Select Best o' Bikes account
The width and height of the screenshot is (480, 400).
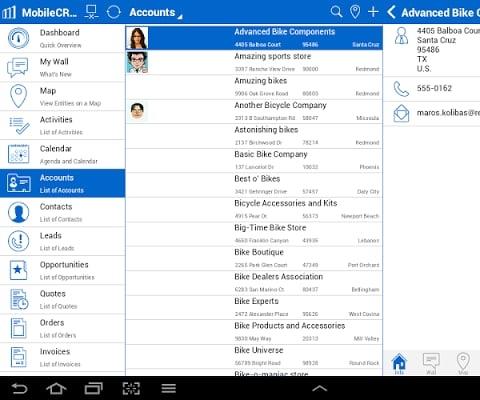tap(254, 185)
